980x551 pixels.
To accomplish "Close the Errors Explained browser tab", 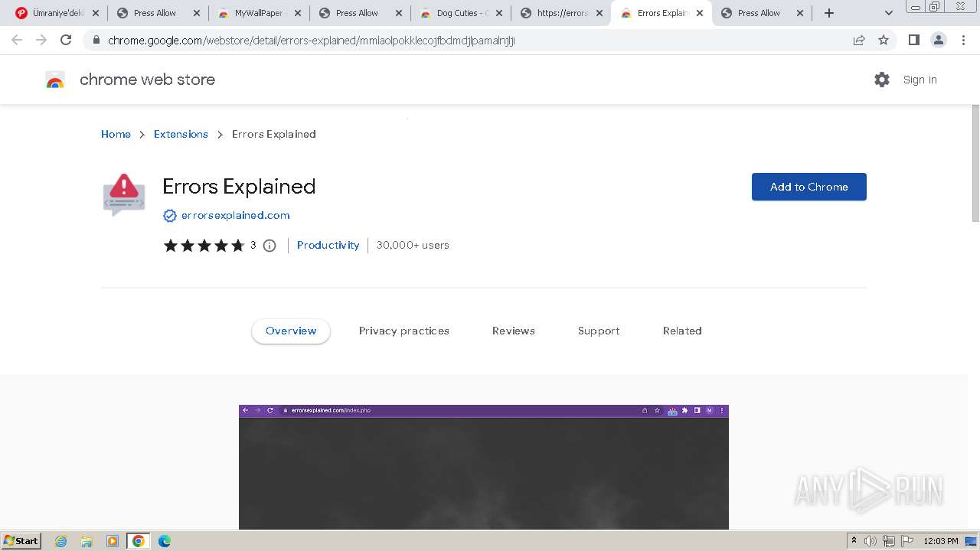I will (x=699, y=13).
